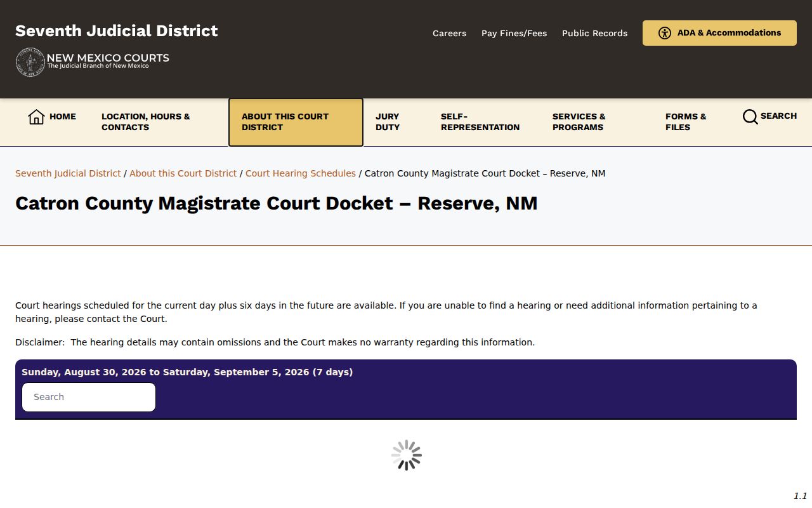Open the Forms & Files menu

click(x=686, y=122)
